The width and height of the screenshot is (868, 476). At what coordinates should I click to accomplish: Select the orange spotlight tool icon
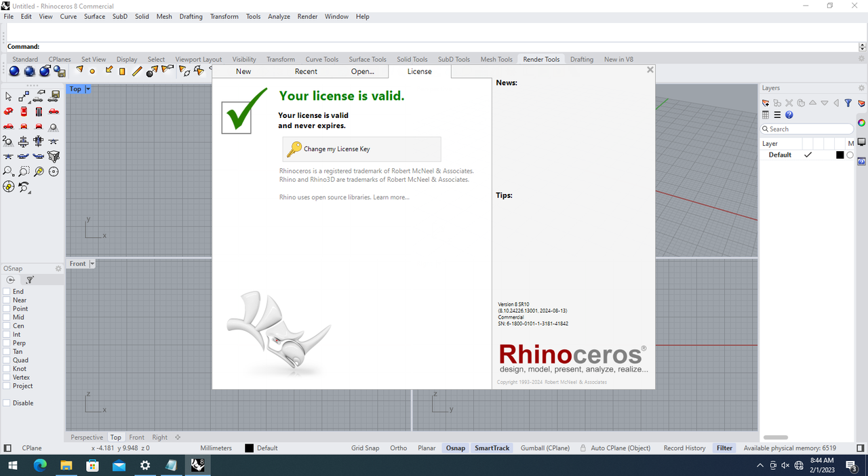tap(79, 70)
